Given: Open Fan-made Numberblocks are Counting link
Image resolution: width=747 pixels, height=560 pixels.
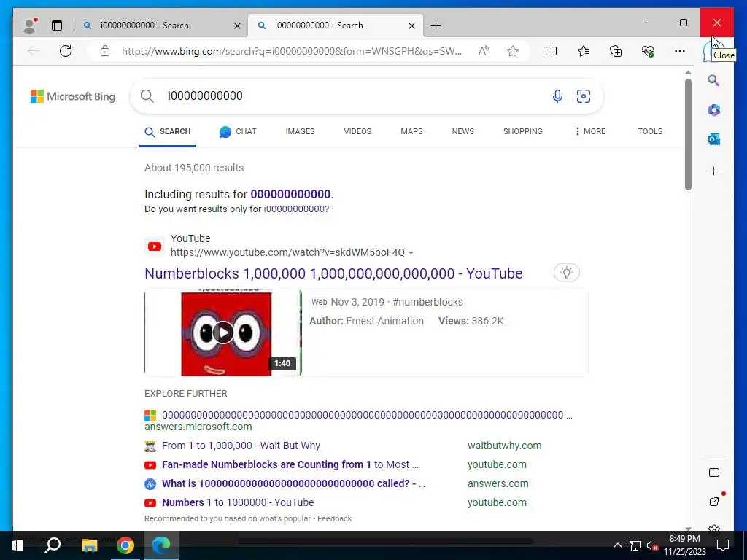Looking at the screenshot, I should (290, 464).
